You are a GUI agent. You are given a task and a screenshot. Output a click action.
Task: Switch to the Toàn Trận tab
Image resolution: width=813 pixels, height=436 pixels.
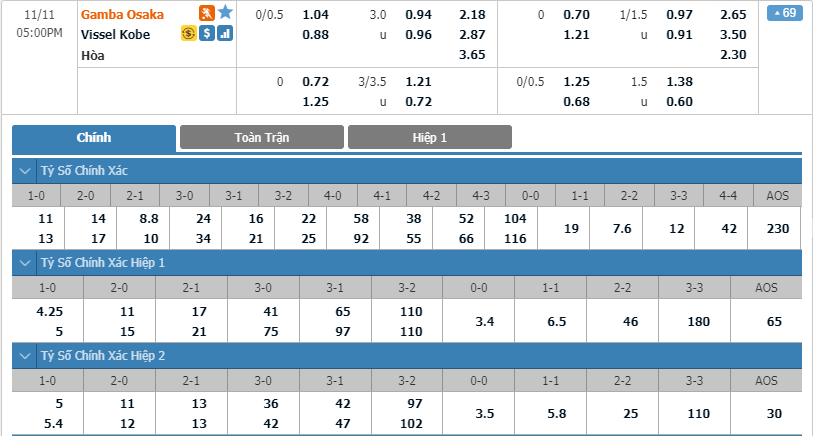click(262, 137)
